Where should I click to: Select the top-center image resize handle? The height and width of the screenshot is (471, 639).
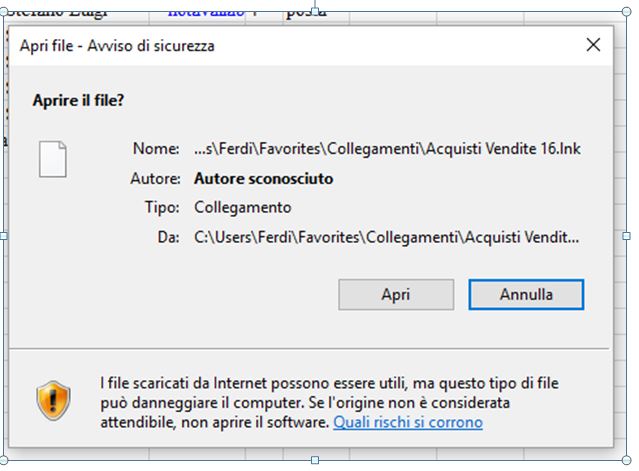[315, 11]
